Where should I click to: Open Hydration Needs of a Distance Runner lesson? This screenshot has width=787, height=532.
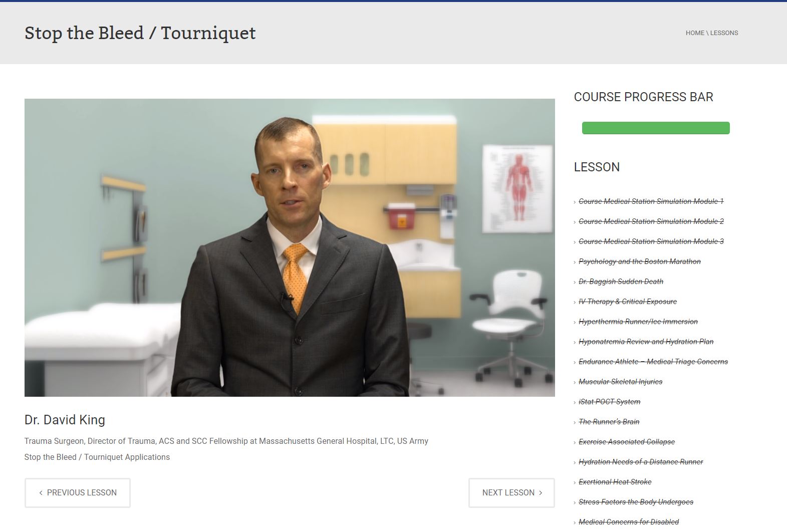[641, 462]
